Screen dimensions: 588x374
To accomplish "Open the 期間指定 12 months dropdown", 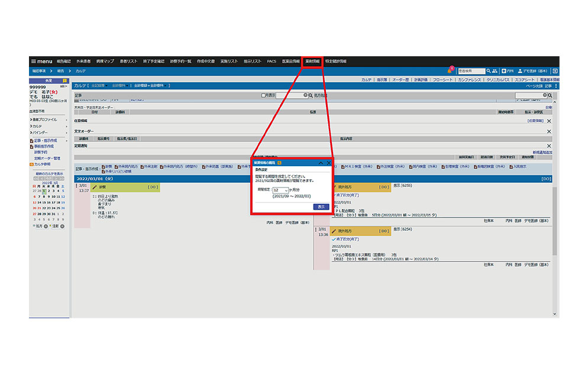I will [x=280, y=190].
